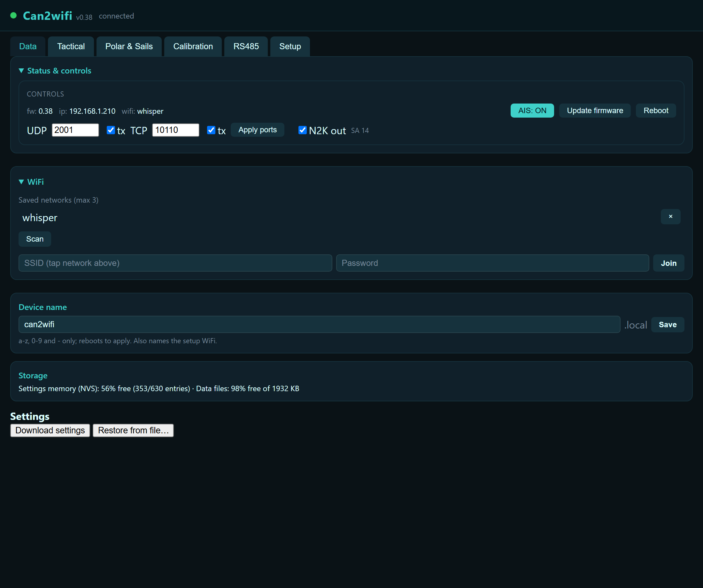This screenshot has height=588, width=703.
Task: Save the device name
Action: click(668, 325)
